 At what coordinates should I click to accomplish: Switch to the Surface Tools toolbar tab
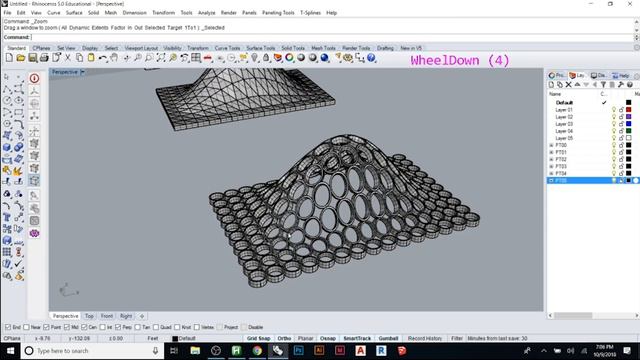click(x=261, y=48)
